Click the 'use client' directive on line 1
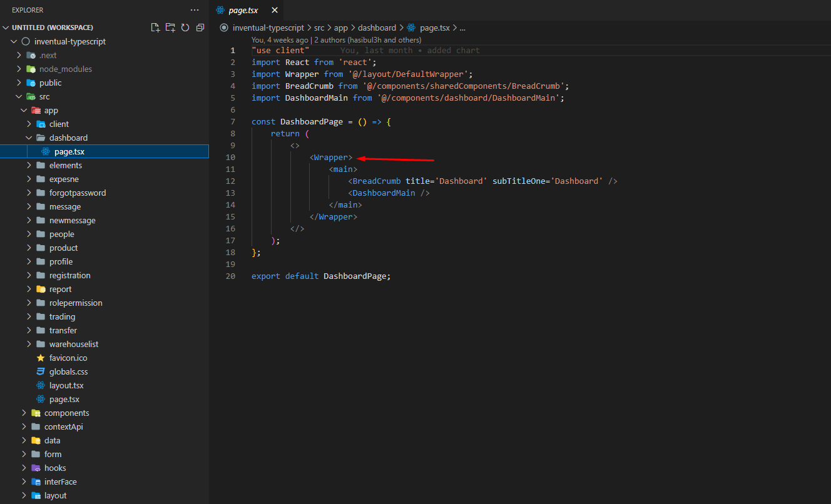Screen dimensions: 831x504 coord(280,51)
